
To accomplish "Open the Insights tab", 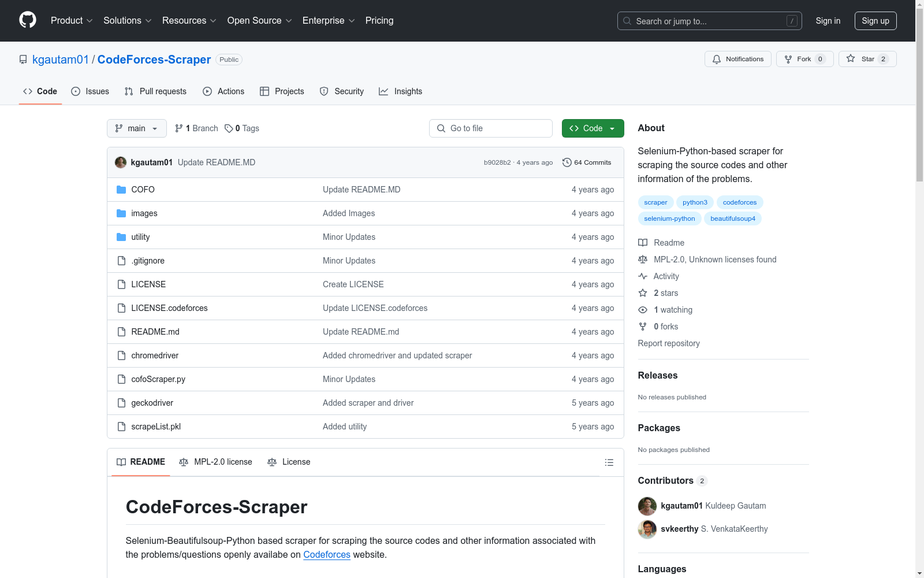I will click(400, 91).
